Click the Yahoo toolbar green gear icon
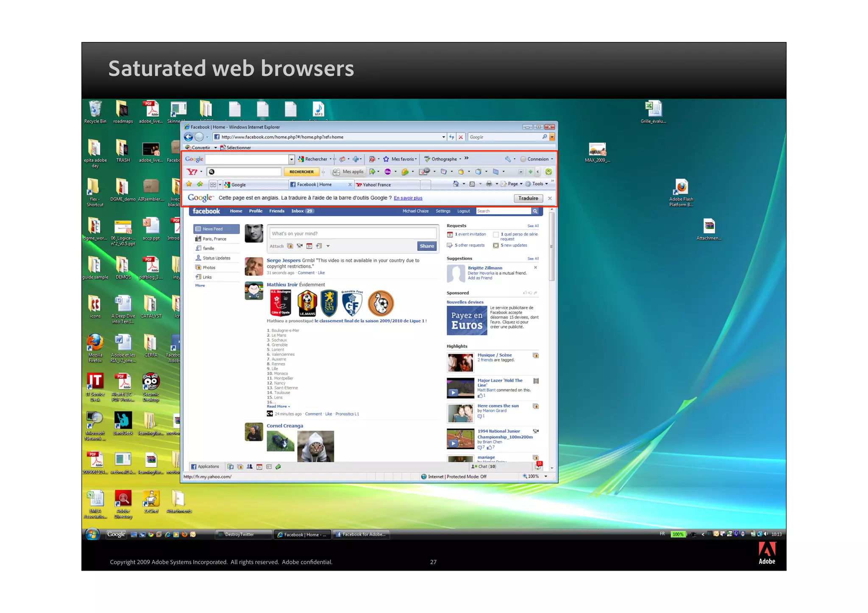 pyautogui.click(x=548, y=172)
